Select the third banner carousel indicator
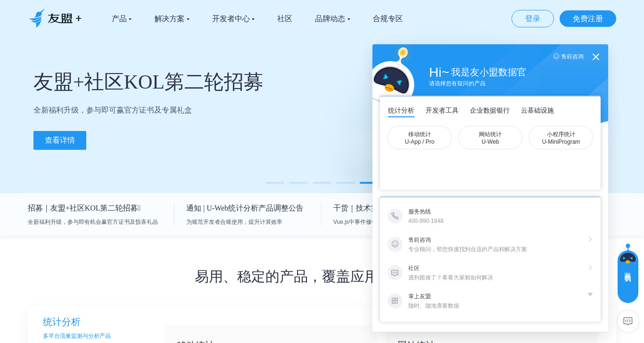The image size is (644, 343). tap(322, 183)
